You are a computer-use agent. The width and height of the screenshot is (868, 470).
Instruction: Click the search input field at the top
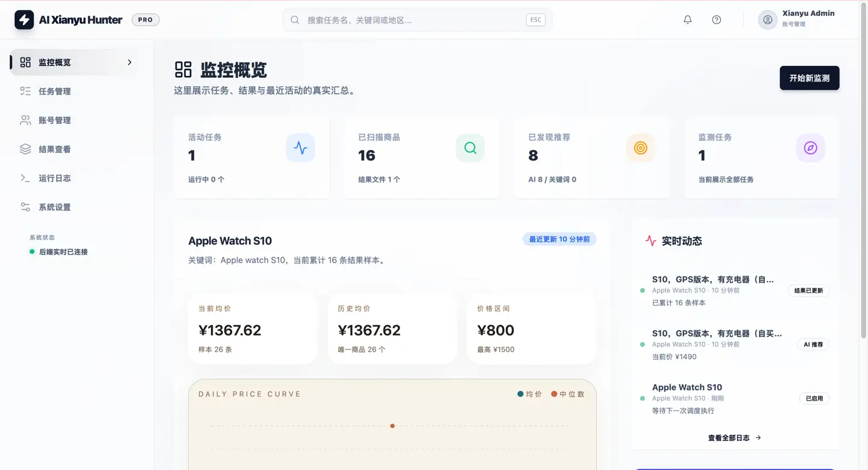click(x=416, y=19)
